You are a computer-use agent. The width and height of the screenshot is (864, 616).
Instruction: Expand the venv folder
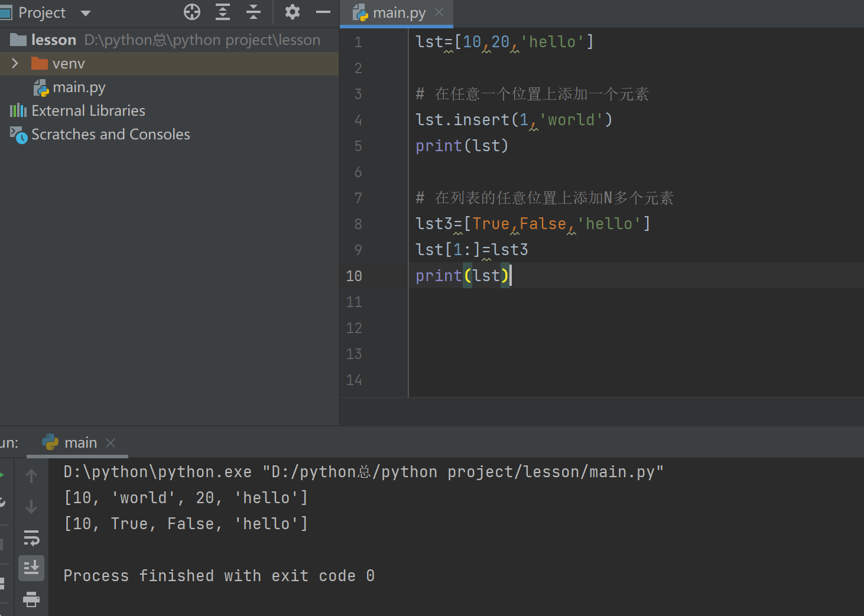point(15,63)
